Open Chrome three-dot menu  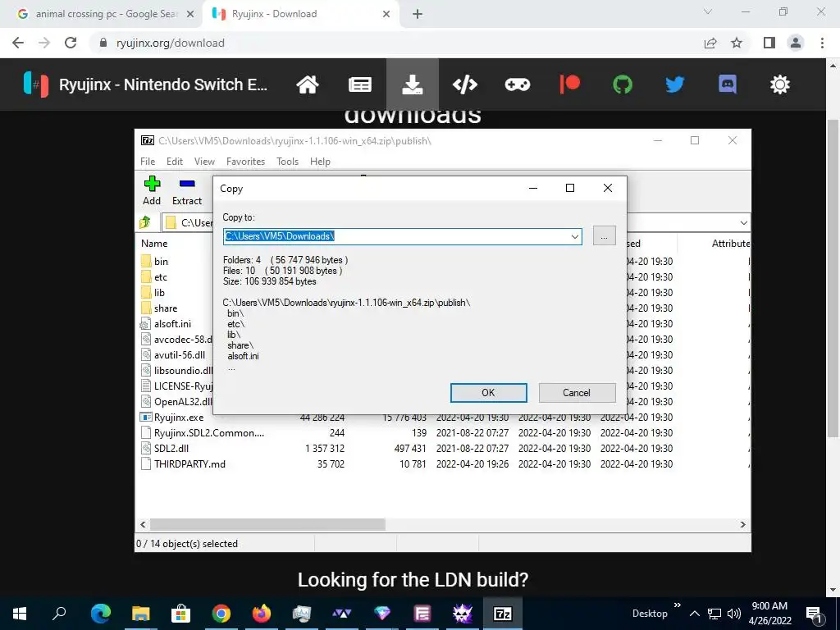pyautogui.click(x=822, y=43)
